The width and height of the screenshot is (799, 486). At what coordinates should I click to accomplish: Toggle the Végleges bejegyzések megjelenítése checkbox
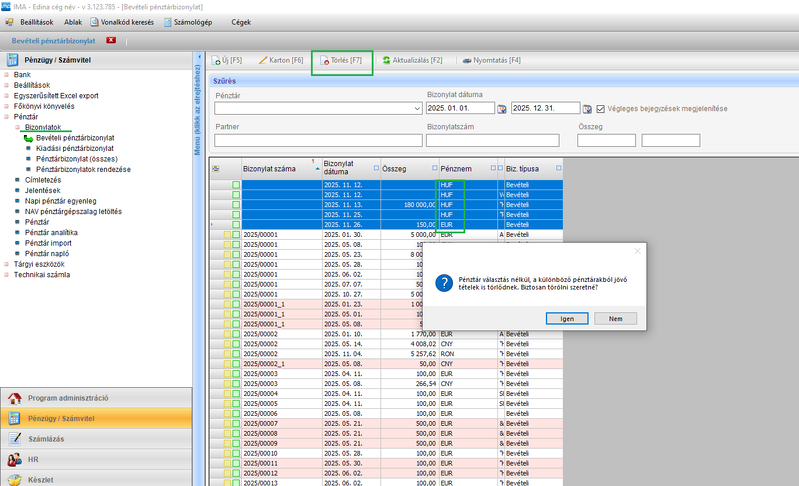tap(602, 108)
